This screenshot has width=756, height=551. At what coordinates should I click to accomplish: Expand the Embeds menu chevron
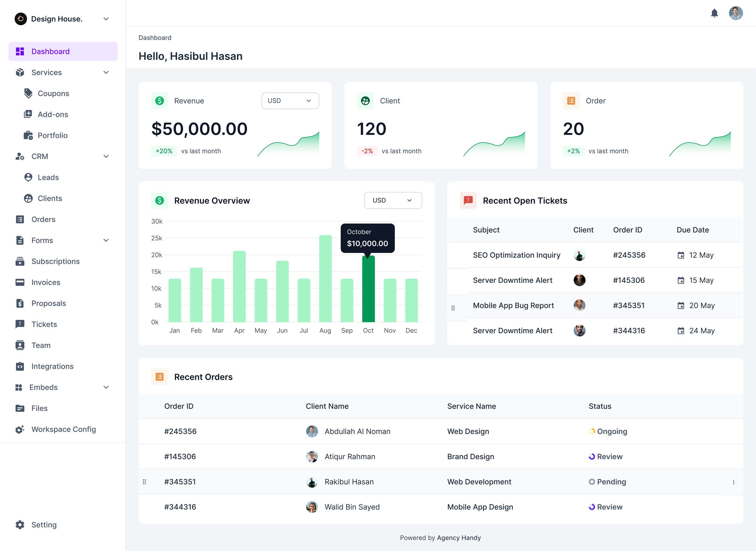point(106,387)
